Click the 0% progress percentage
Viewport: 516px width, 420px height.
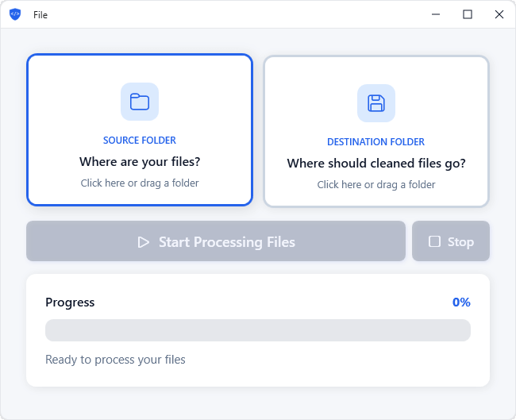(x=461, y=302)
